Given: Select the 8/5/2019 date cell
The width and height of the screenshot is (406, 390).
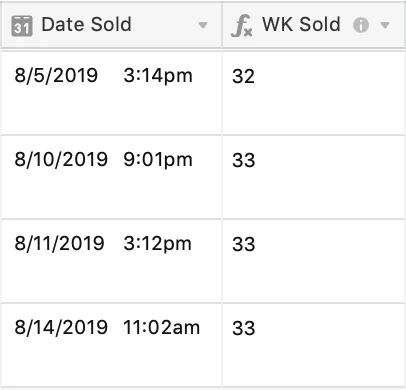Looking at the screenshot, I should (111, 93).
